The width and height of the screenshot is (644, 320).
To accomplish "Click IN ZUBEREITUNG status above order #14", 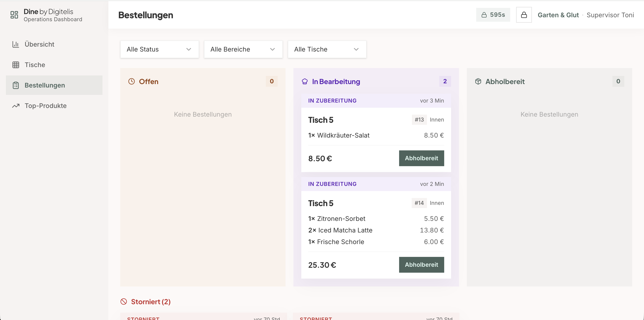I will click(332, 184).
